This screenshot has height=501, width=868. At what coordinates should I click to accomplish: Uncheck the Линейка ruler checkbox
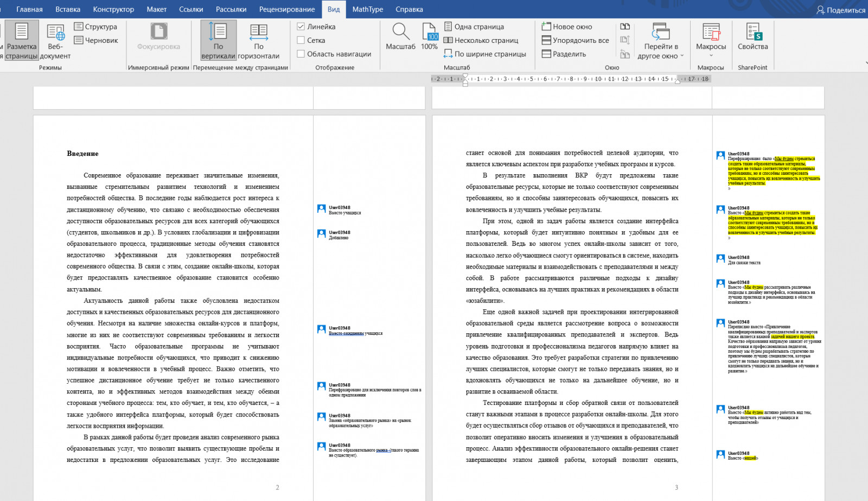301,27
